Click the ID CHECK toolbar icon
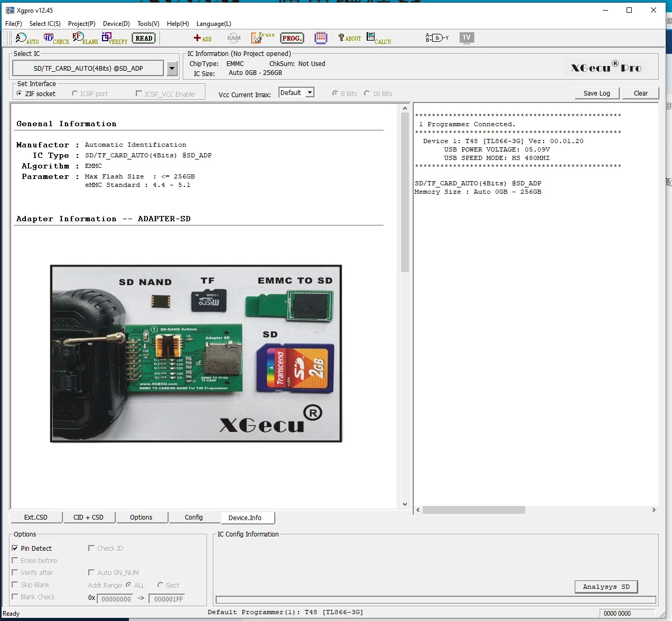 point(56,38)
